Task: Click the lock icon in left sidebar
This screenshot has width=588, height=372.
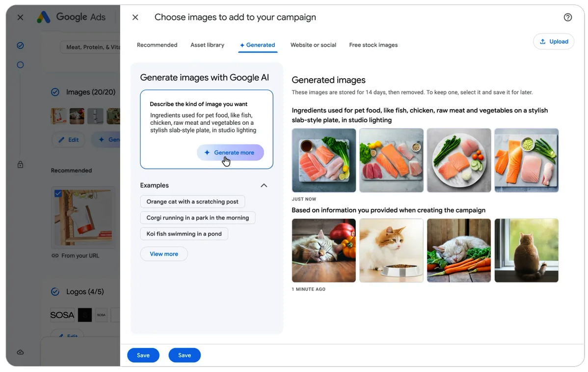Action: (x=20, y=165)
